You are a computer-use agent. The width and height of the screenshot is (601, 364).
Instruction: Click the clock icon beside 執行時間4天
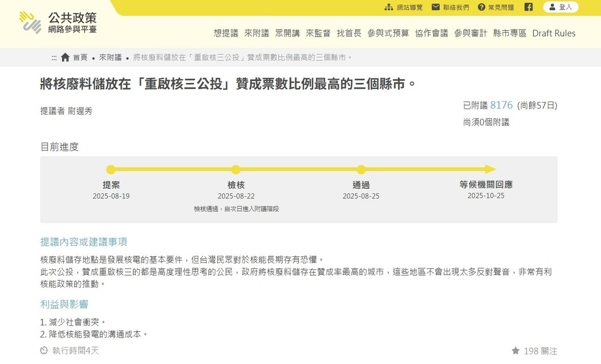[44, 350]
